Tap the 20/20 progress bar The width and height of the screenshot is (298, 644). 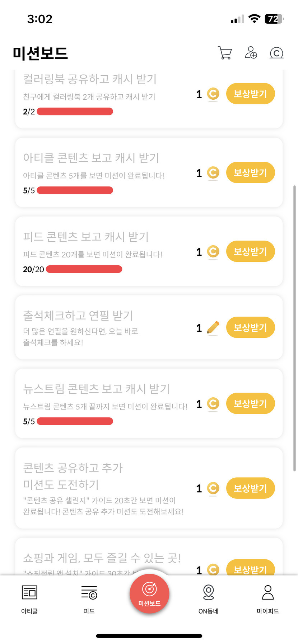click(84, 269)
